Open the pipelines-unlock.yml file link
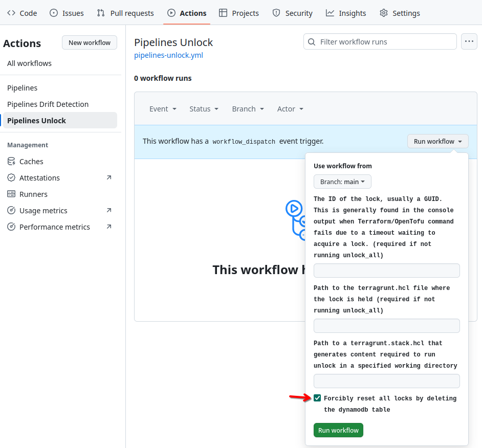 pyautogui.click(x=168, y=55)
